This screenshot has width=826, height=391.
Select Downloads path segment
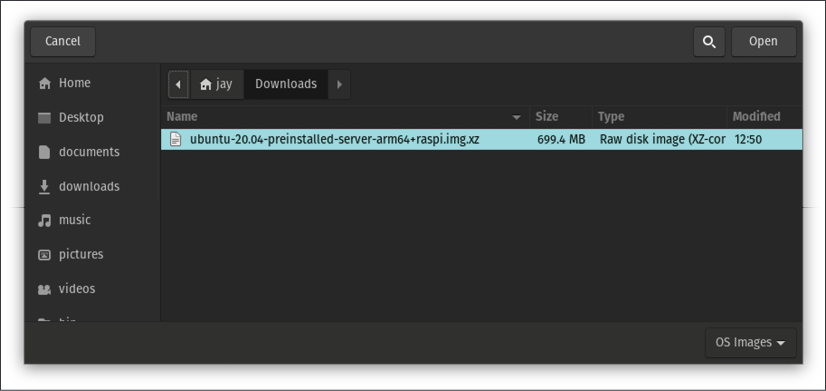286,84
